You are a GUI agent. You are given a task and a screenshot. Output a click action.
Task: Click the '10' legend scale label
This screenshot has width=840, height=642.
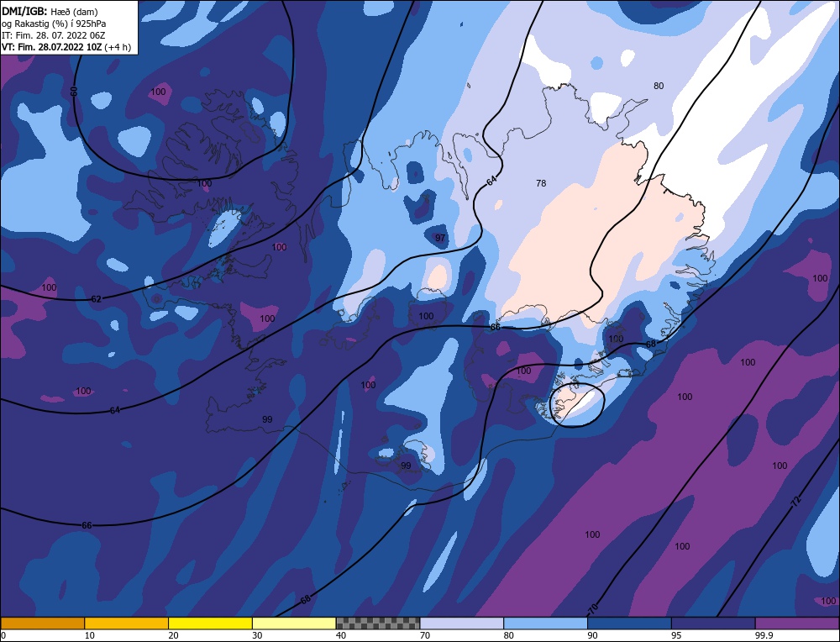[90, 635]
